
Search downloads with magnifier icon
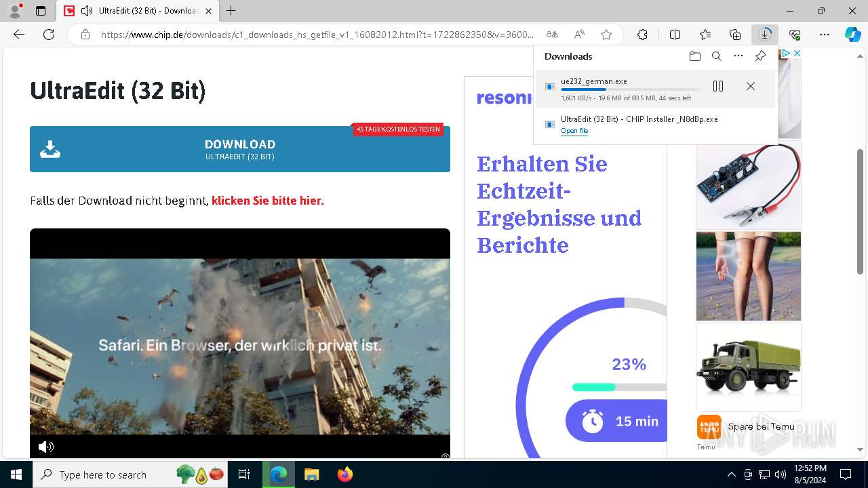[717, 56]
